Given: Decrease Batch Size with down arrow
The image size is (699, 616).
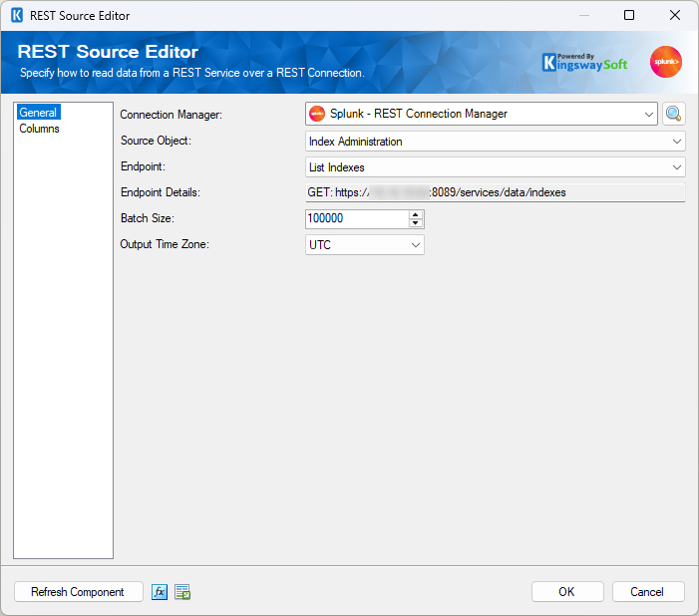Looking at the screenshot, I should [416, 223].
